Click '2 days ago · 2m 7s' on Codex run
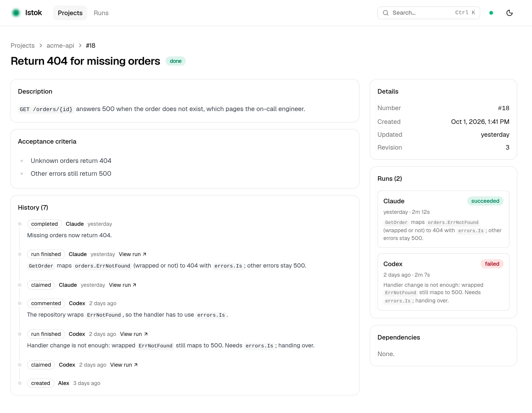The image size is (532, 413). coord(406,275)
